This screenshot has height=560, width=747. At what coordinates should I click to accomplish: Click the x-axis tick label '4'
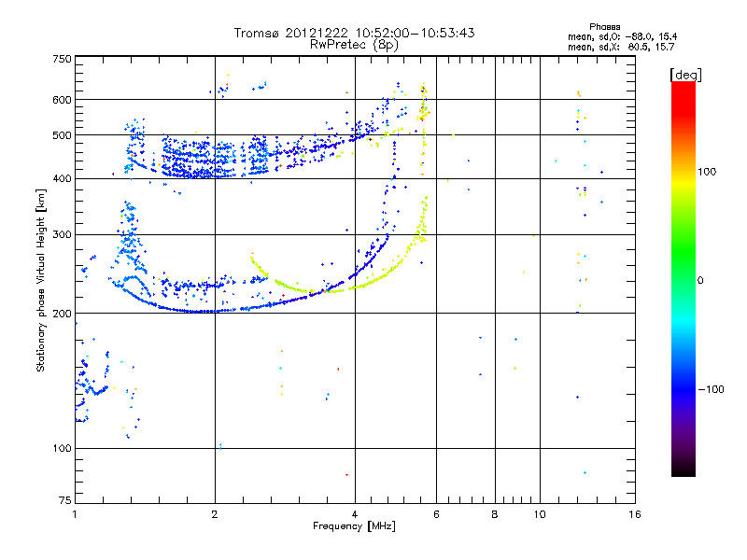(x=355, y=514)
